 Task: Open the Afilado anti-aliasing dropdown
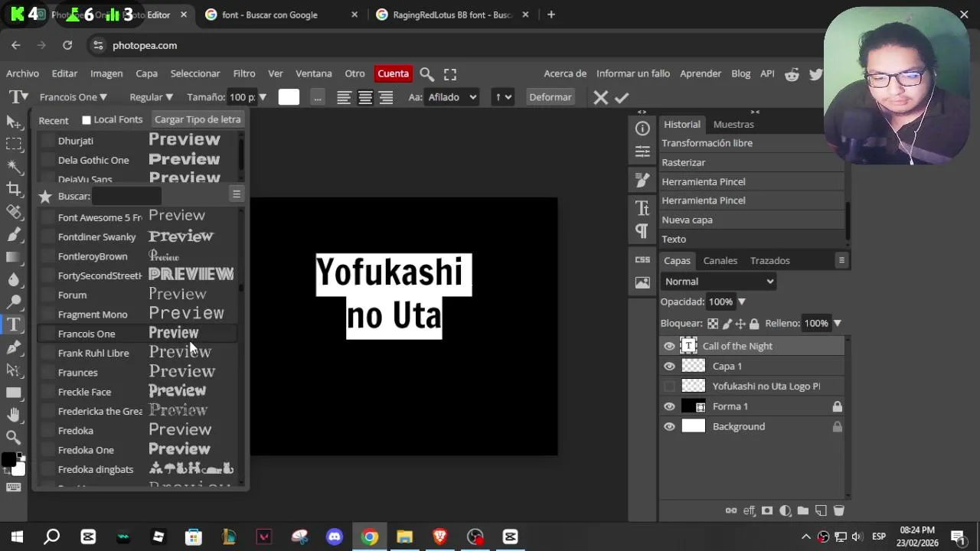[452, 97]
